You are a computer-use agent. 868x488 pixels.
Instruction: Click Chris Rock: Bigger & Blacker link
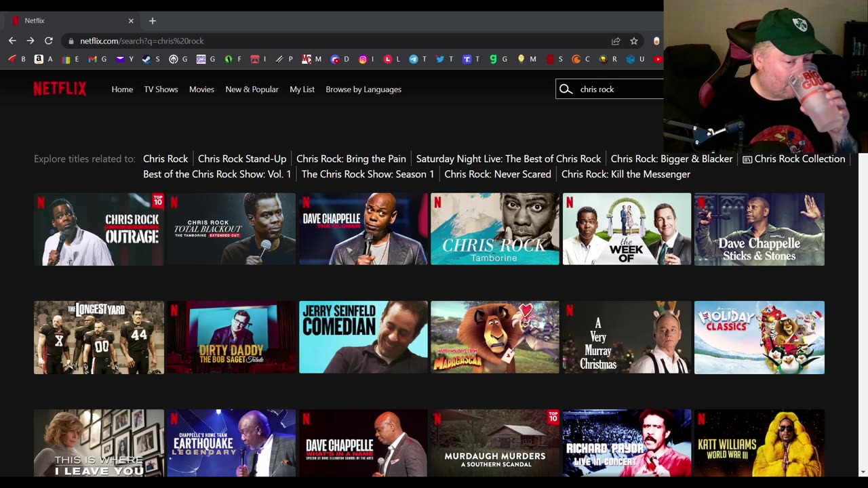pyautogui.click(x=671, y=159)
